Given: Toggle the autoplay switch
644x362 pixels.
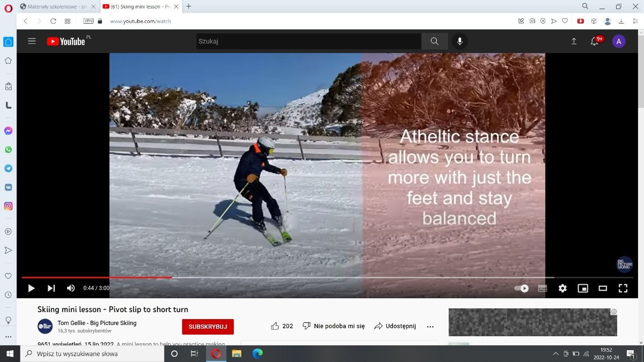Looking at the screenshot, I should click(x=521, y=288).
